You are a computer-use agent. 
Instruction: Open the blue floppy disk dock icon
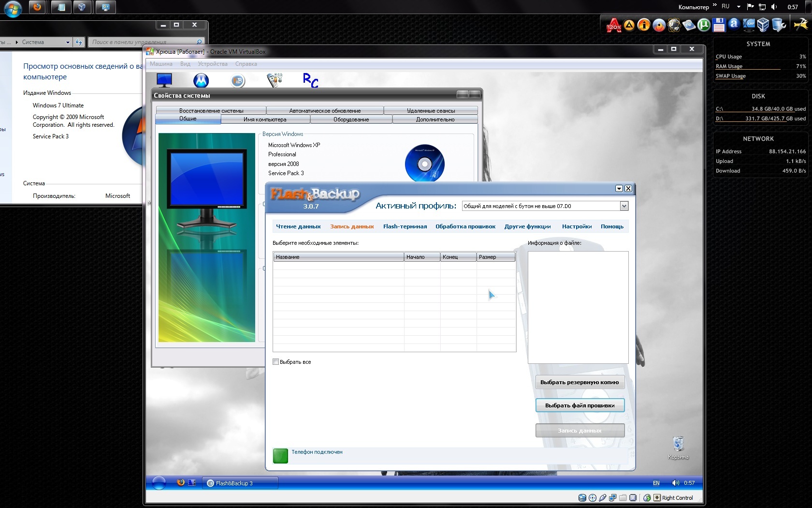[719, 25]
